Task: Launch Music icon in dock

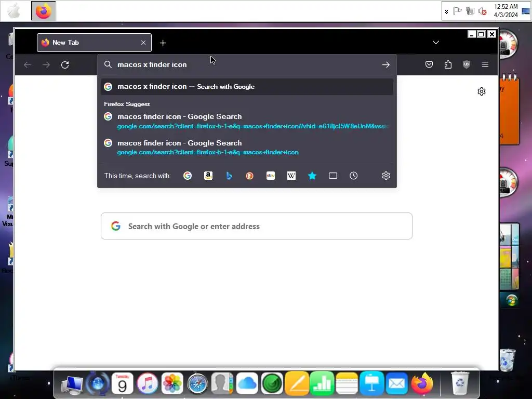Action: (147, 384)
